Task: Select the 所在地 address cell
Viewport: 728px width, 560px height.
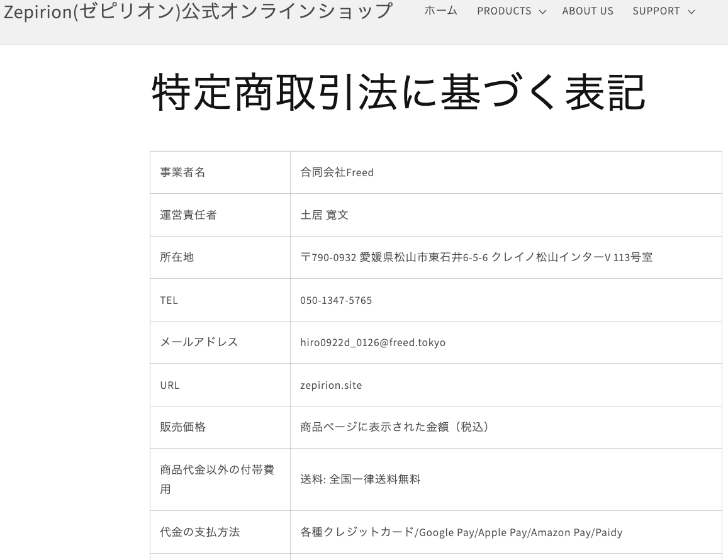Action: (476, 257)
